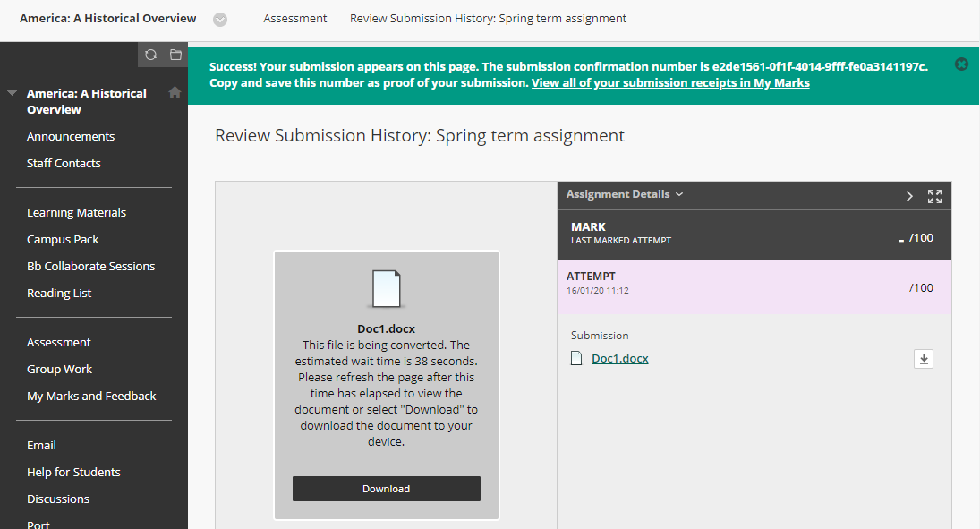Click the document icon beside Doc1.docx link
980x529 pixels.
click(576, 358)
